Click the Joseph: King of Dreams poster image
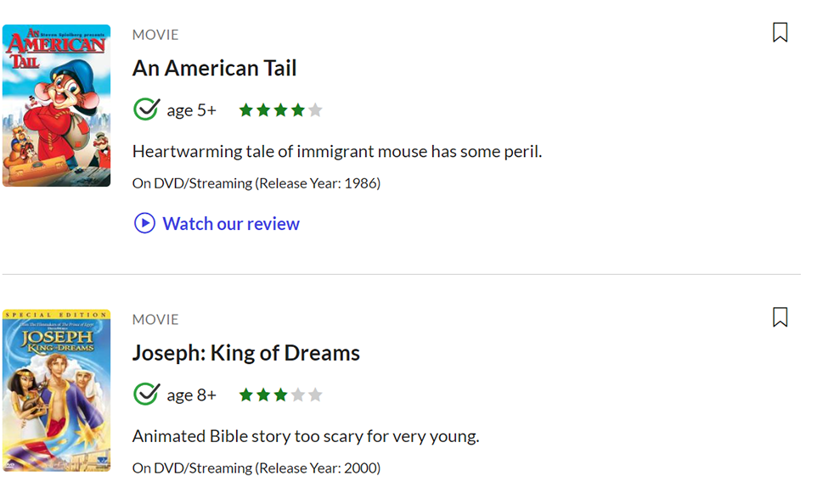The width and height of the screenshot is (834, 504). [56, 389]
